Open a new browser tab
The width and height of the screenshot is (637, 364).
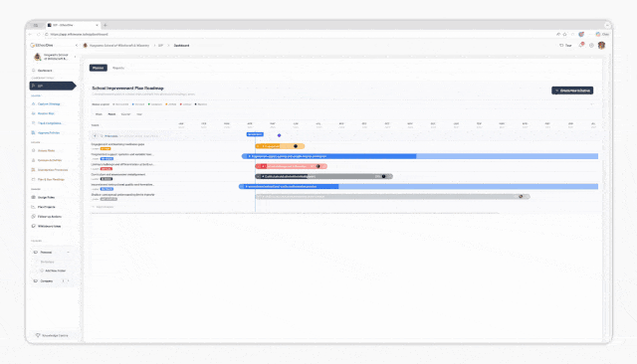point(105,25)
